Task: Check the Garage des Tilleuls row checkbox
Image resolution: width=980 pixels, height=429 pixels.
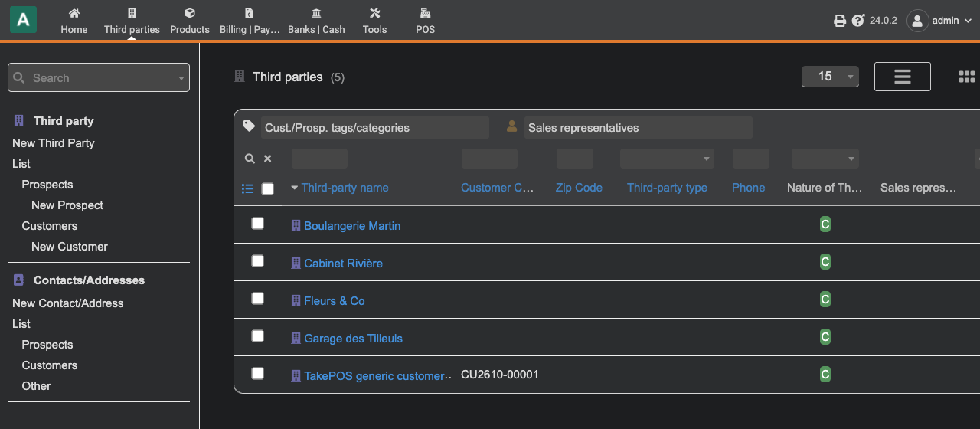Action: point(257,336)
